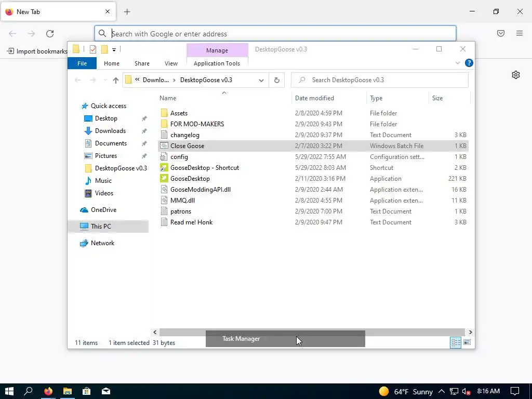
Task: Switch to the Share ribbon tab
Action: (x=142, y=63)
